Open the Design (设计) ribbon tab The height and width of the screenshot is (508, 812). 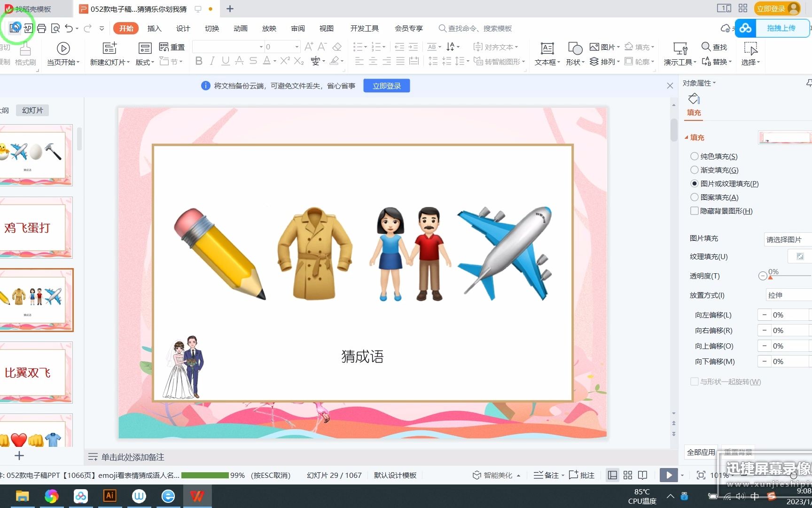[x=183, y=28]
